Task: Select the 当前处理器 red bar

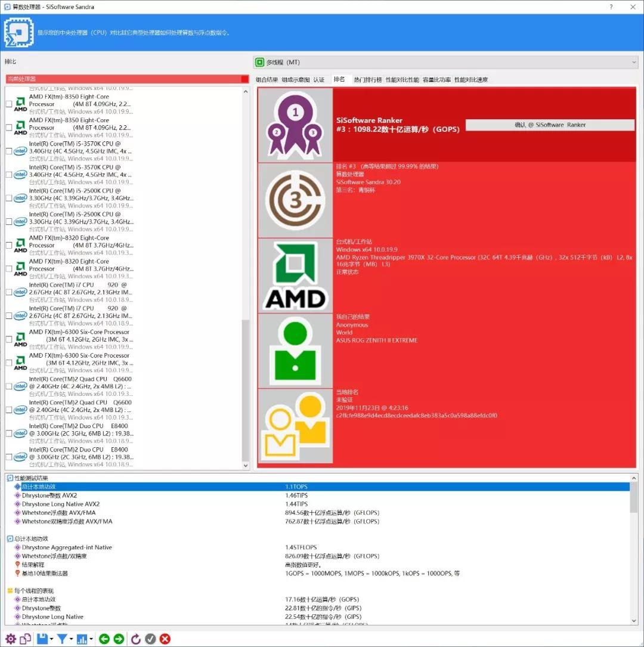Action: click(127, 79)
